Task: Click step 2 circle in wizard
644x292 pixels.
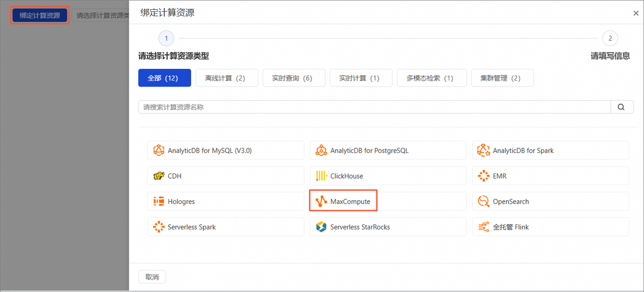Action: tap(610, 39)
